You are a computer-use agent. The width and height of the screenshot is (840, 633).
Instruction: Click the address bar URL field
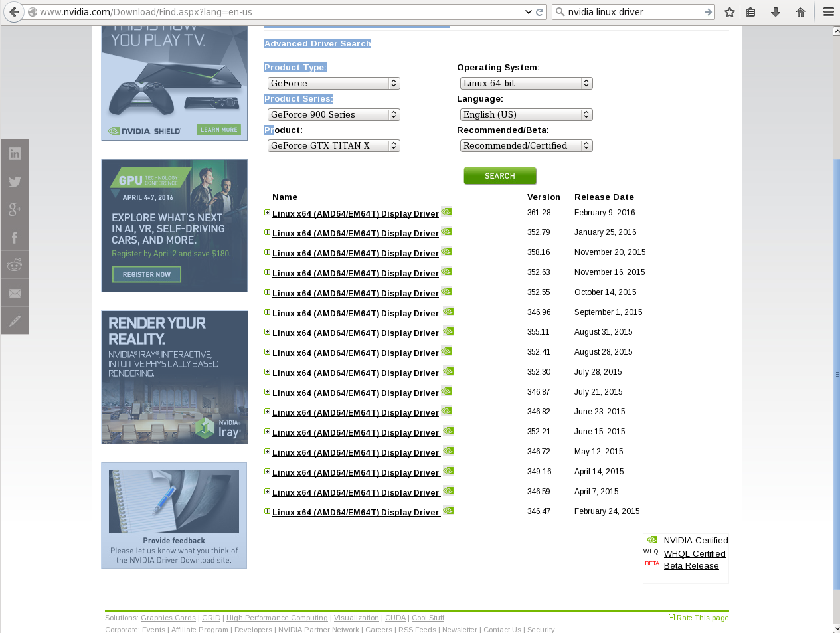tap(279, 12)
